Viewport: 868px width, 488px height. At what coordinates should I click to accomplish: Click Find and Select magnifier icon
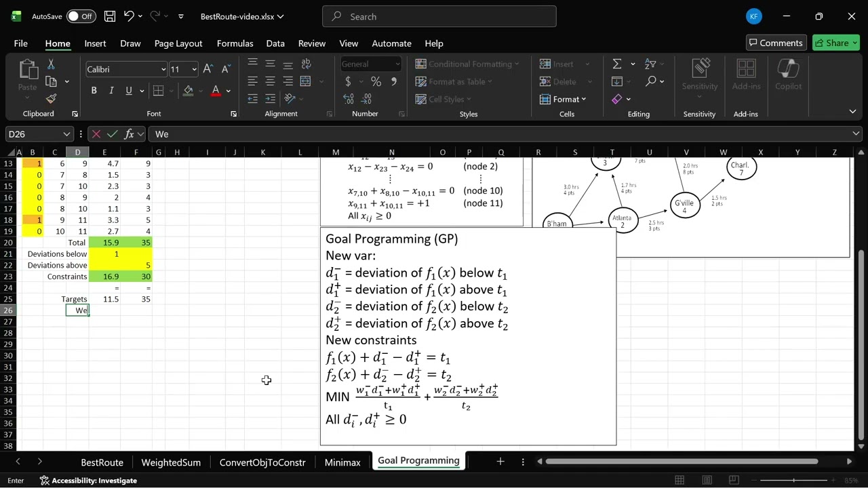point(651,81)
